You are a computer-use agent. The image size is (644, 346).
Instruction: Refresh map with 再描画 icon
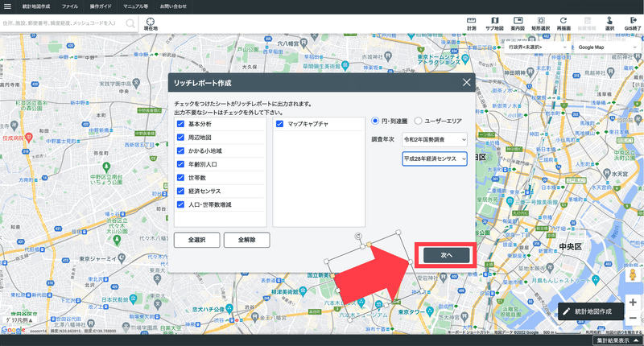coord(563,24)
